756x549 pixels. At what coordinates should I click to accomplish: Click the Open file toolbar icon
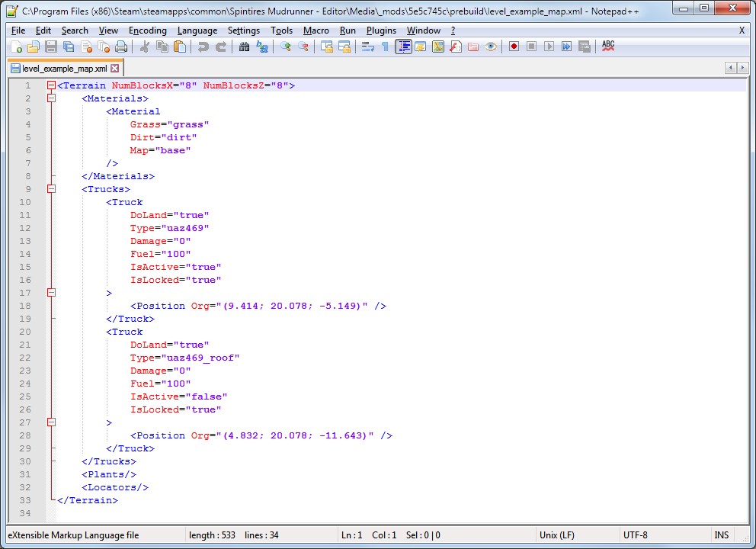[x=34, y=47]
